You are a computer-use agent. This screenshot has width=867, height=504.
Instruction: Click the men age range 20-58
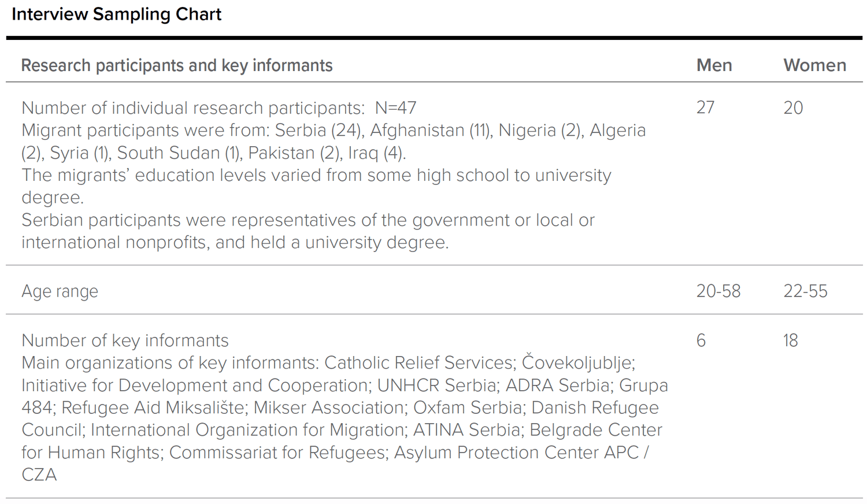(718, 291)
